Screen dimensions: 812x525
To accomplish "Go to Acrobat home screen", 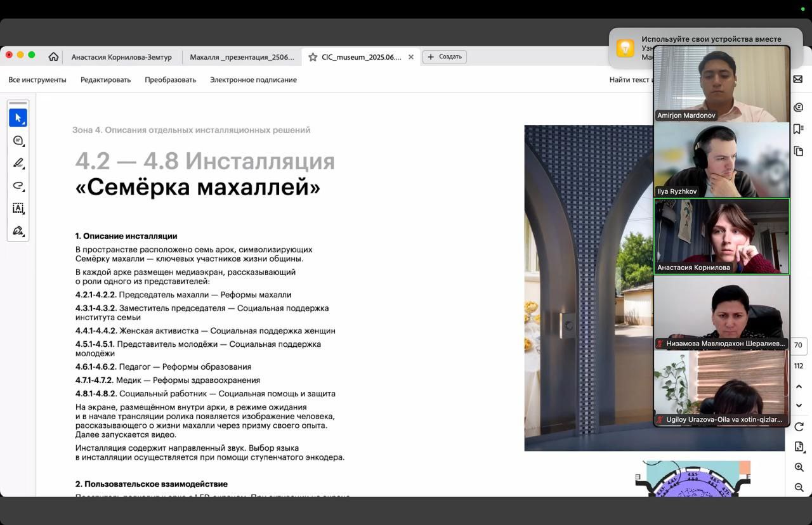I will click(x=53, y=57).
